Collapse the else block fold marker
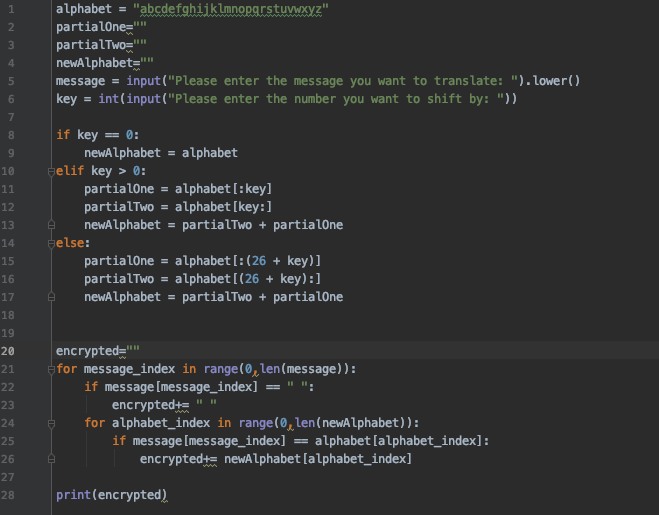The image size is (659, 515). tap(49, 243)
